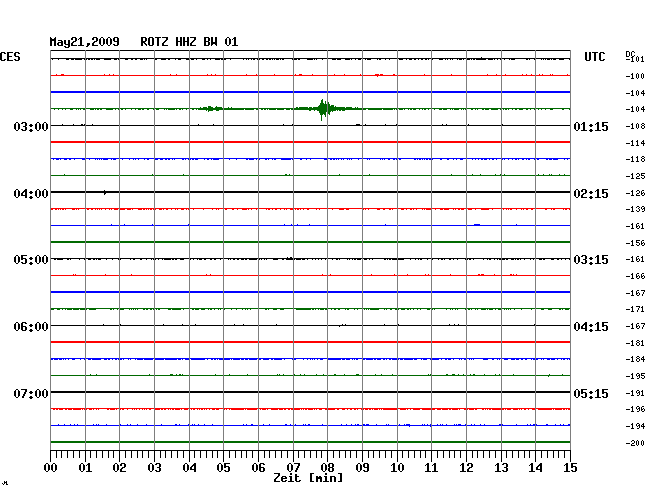Click the DC value -166

point(635,276)
